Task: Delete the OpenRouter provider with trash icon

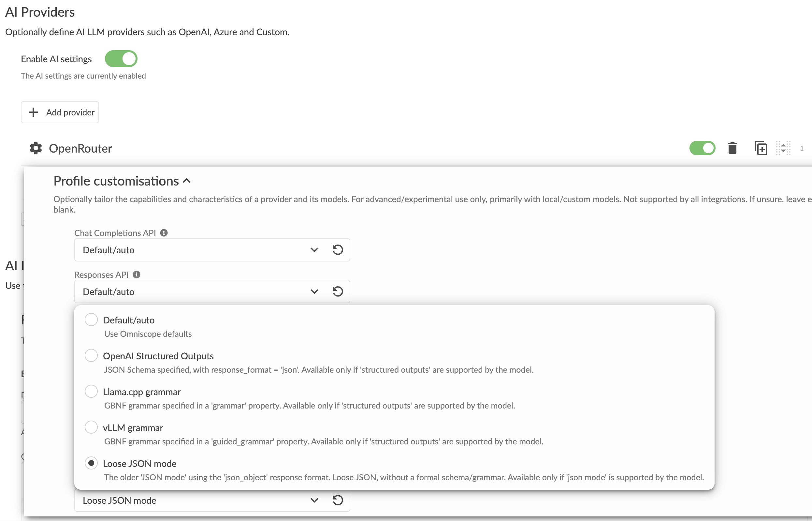Action: coord(732,148)
